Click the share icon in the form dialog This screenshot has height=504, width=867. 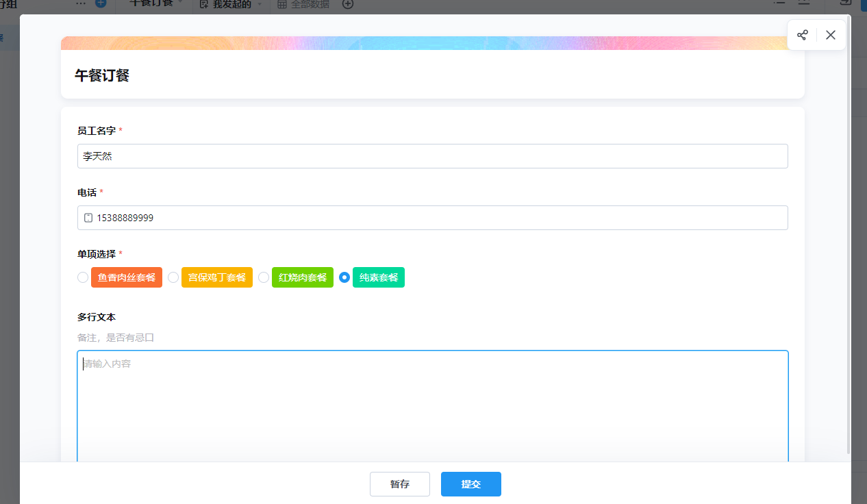802,35
